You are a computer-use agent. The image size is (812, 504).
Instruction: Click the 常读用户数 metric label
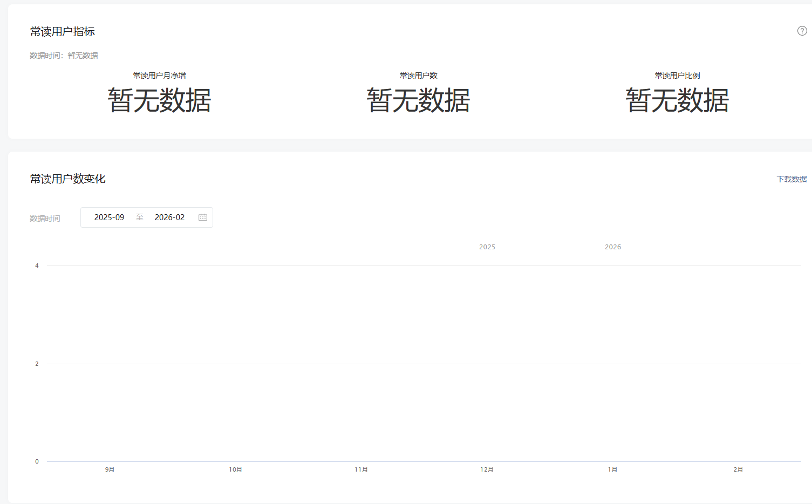(x=418, y=76)
